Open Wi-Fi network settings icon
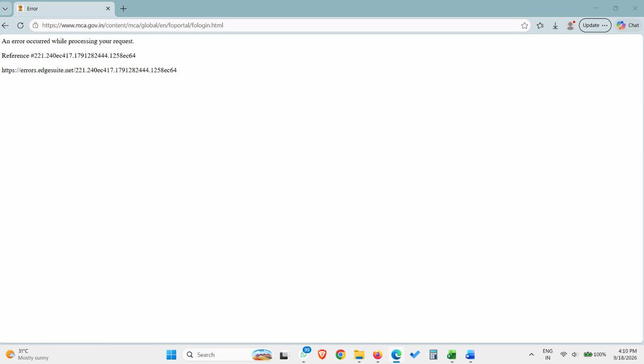The width and height of the screenshot is (644, 364). [x=563, y=354]
